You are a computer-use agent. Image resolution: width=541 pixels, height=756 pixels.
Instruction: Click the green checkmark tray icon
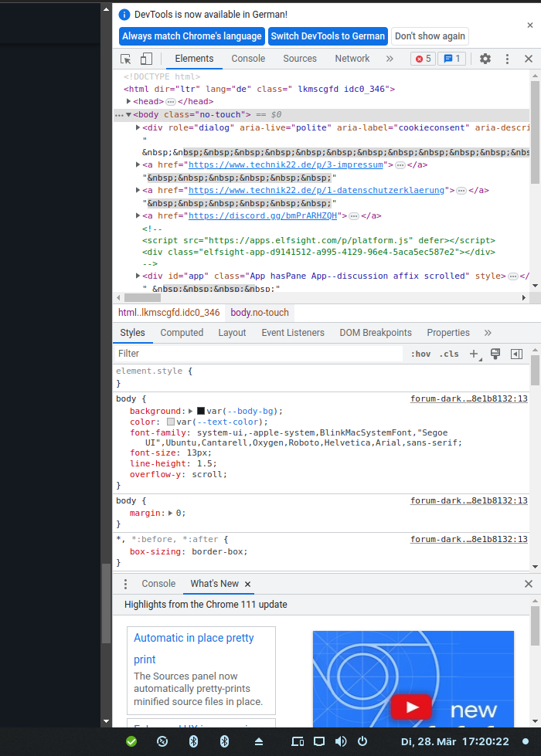[131, 741]
